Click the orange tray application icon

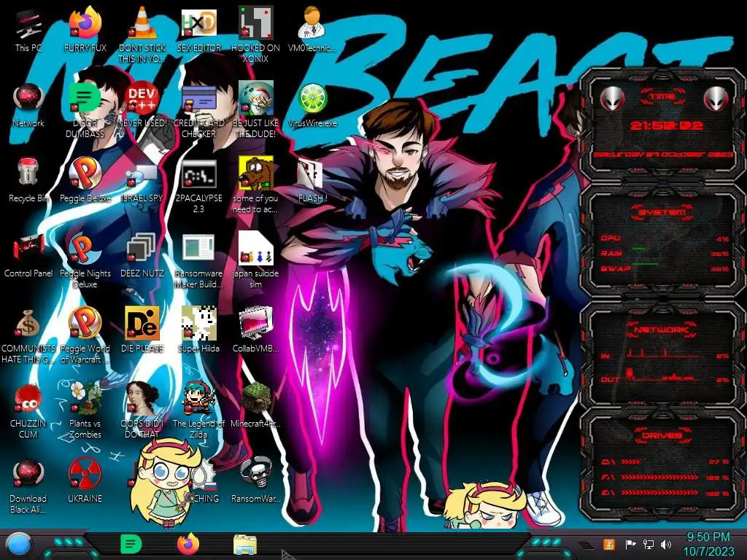pos(609,544)
